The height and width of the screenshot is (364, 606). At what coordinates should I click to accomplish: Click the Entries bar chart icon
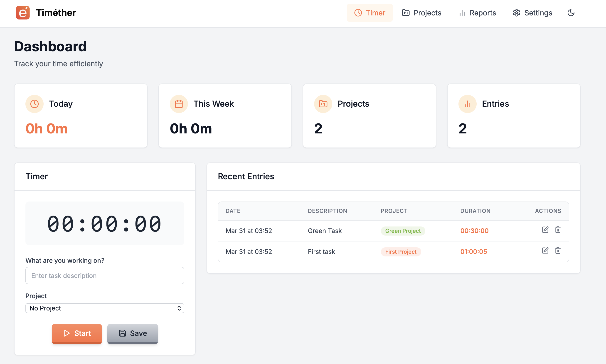click(x=467, y=104)
